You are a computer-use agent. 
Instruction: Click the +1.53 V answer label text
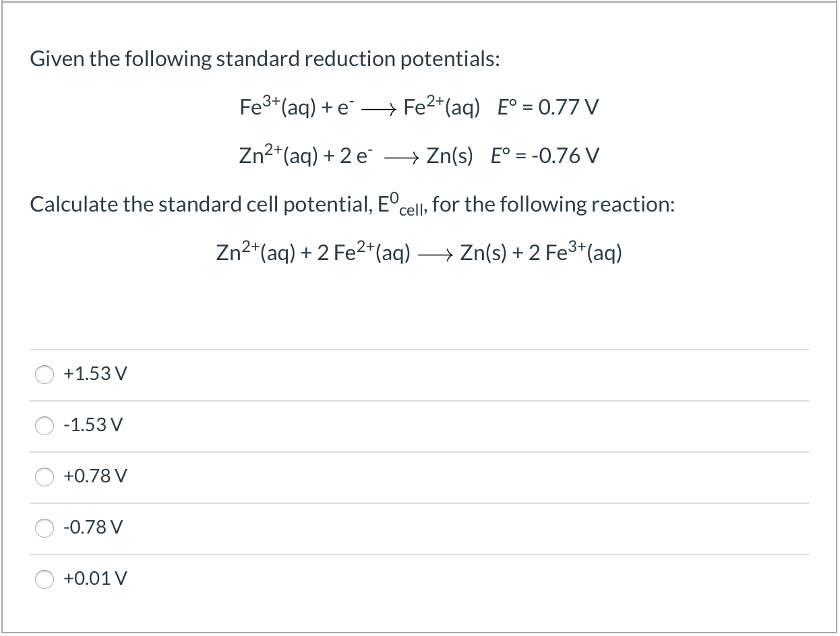click(x=93, y=373)
